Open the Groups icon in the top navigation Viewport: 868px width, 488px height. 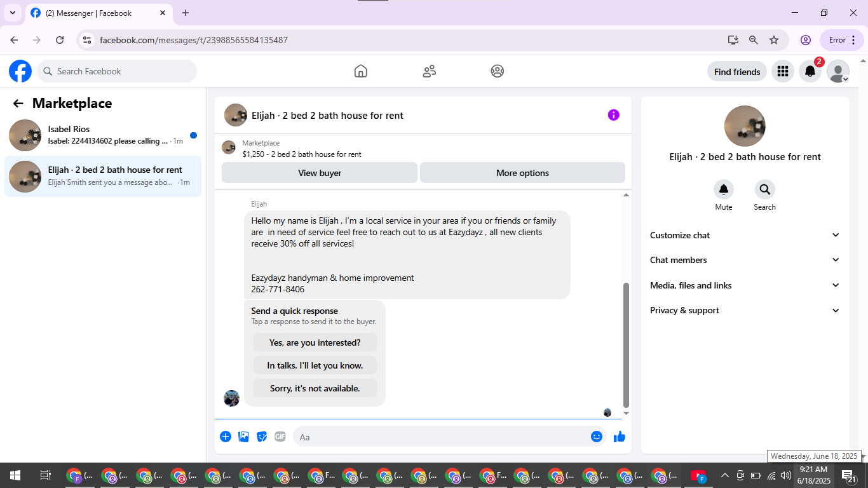point(498,71)
